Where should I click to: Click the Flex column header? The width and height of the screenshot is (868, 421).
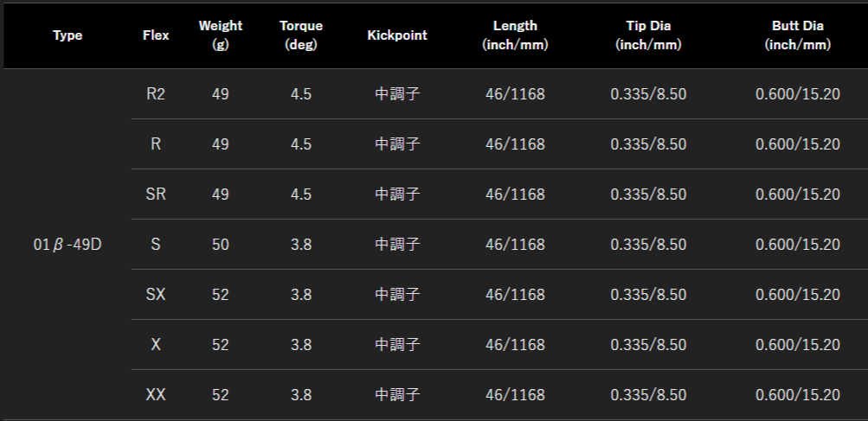point(156,35)
